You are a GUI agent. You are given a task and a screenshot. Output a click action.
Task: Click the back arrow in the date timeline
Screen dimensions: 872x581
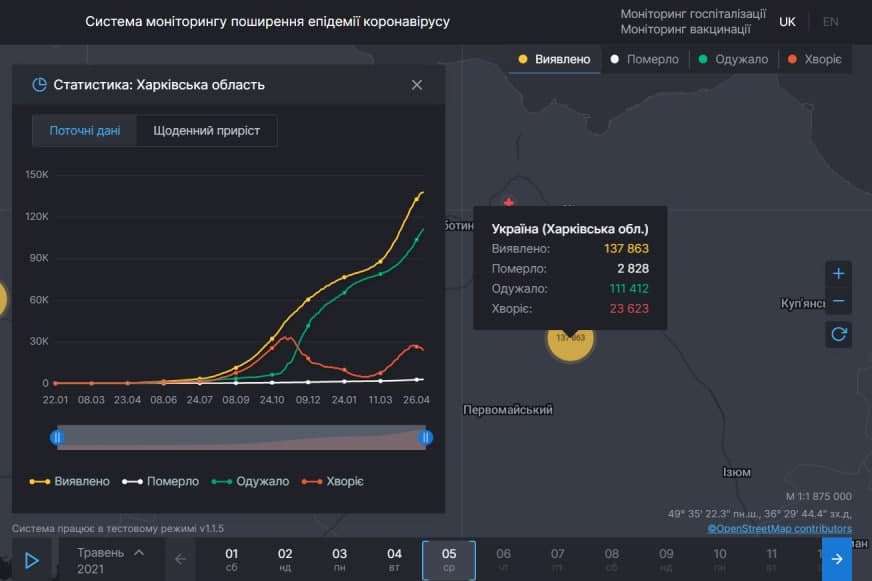pyautogui.click(x=180, y=560)
